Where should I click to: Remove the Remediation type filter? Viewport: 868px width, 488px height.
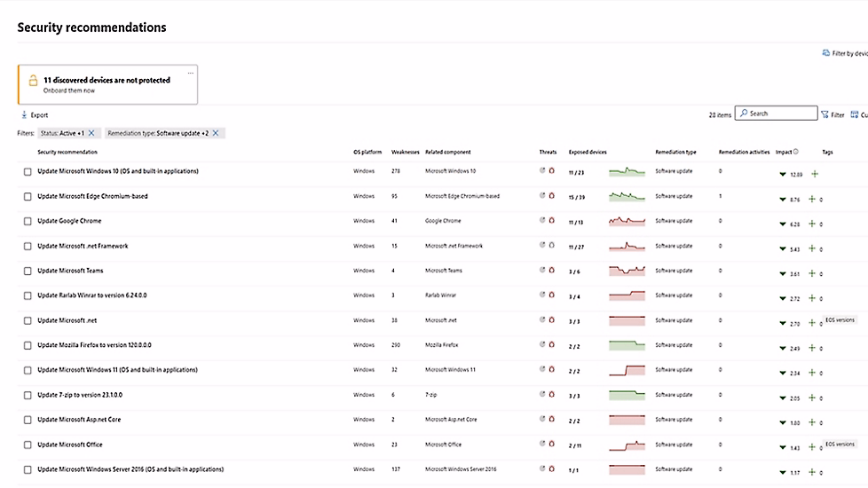216,133
